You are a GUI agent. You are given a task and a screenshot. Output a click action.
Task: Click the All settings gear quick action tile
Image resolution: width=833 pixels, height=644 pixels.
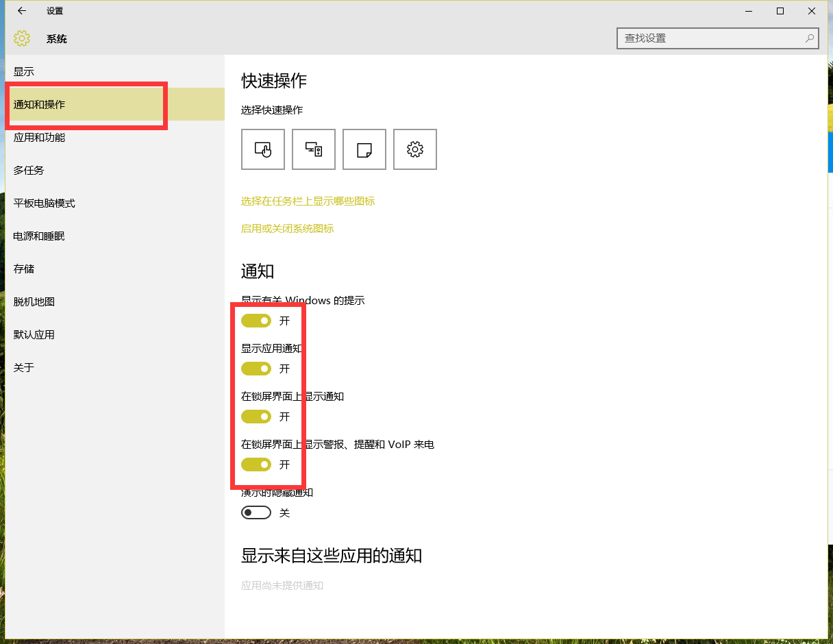(x=415, y=149)
